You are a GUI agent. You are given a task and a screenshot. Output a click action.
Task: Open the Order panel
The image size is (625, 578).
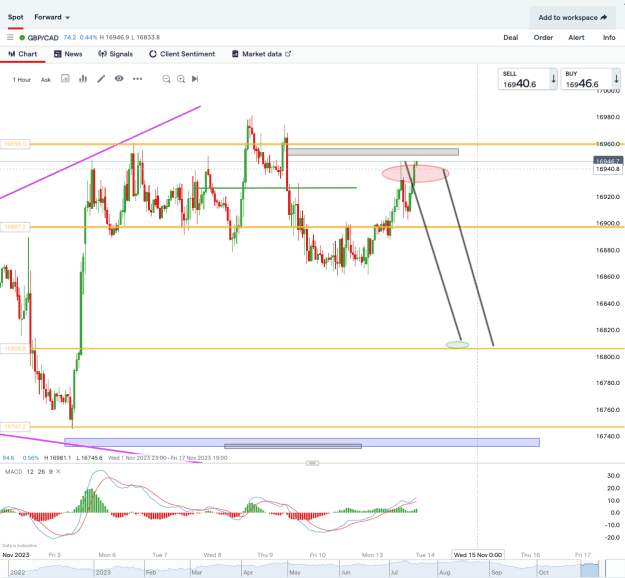point(543,37)
